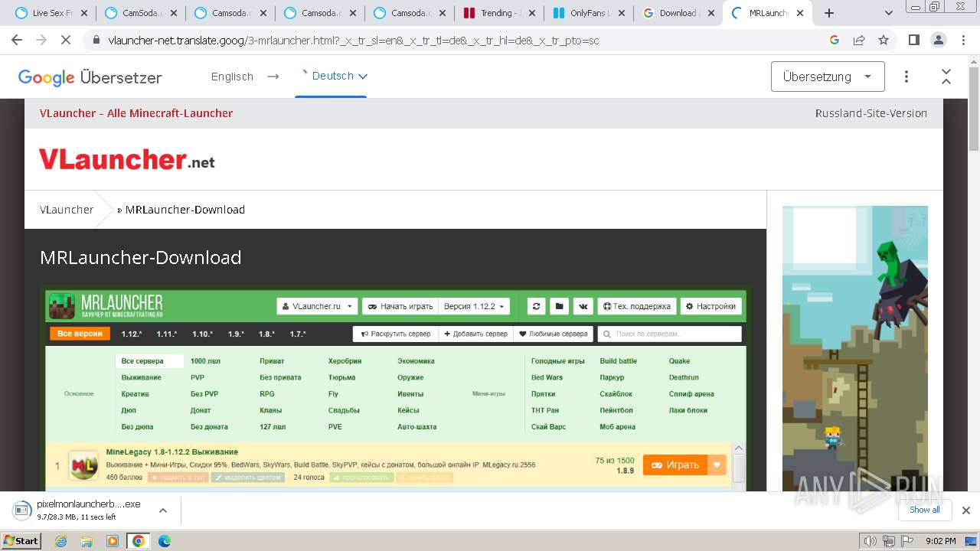Click Раскрутить сервер button
This screenshot has width=980, height=551.
point(396,334)
